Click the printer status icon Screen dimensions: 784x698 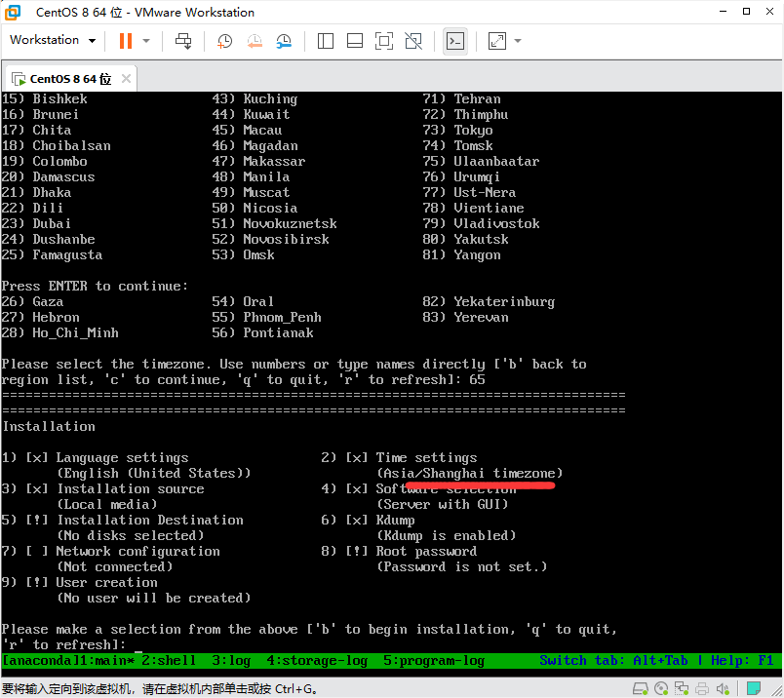click(702, 689)
